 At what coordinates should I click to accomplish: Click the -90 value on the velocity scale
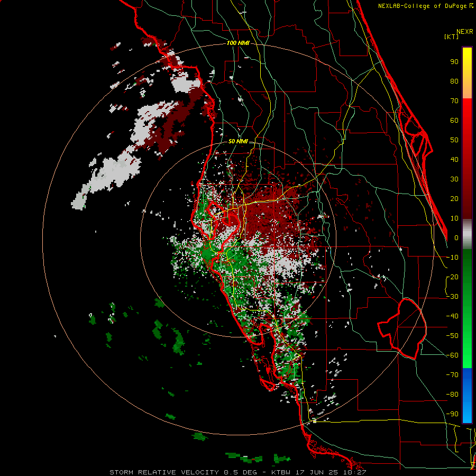[x=452, y=414]
